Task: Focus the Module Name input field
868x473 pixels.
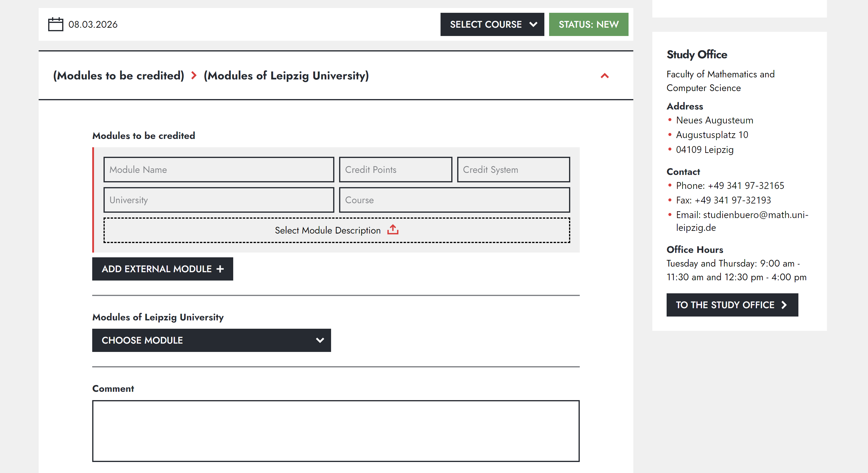Action: tap(219, 170)
